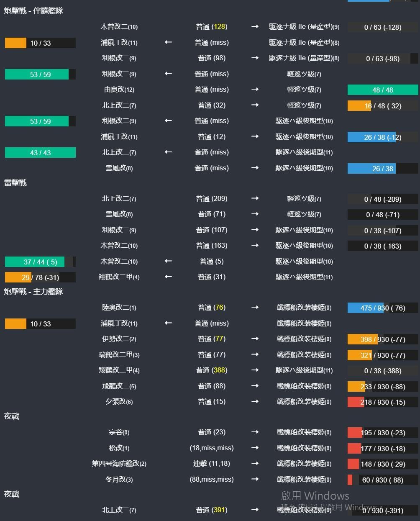Collapse the 夜戰 section header

click(11, 416)
